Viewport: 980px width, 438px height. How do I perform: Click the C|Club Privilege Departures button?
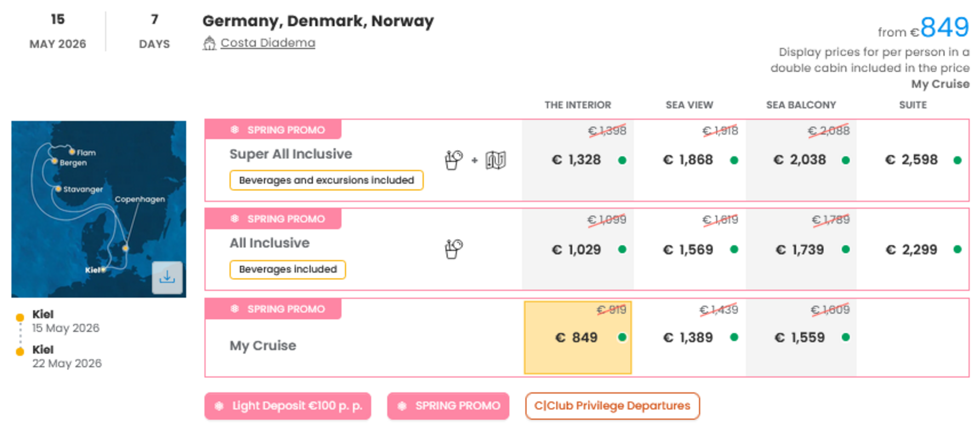(612, 406)
